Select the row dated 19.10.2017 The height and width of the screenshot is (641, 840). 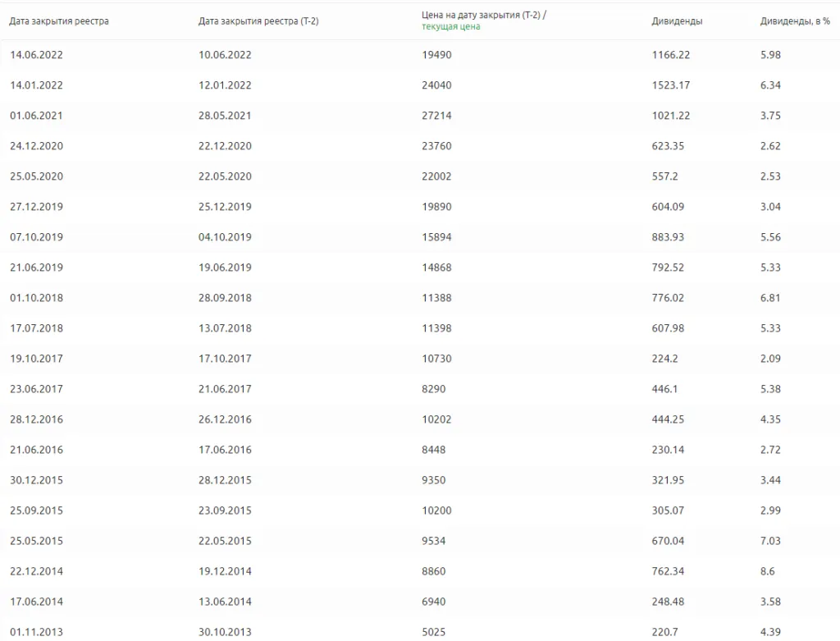click(420, 359)
